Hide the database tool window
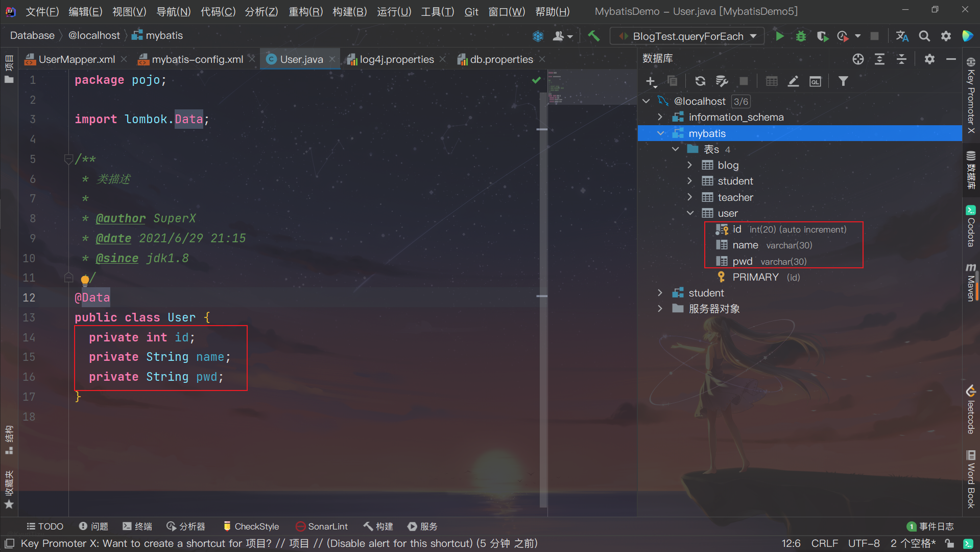 coord(951,59)
